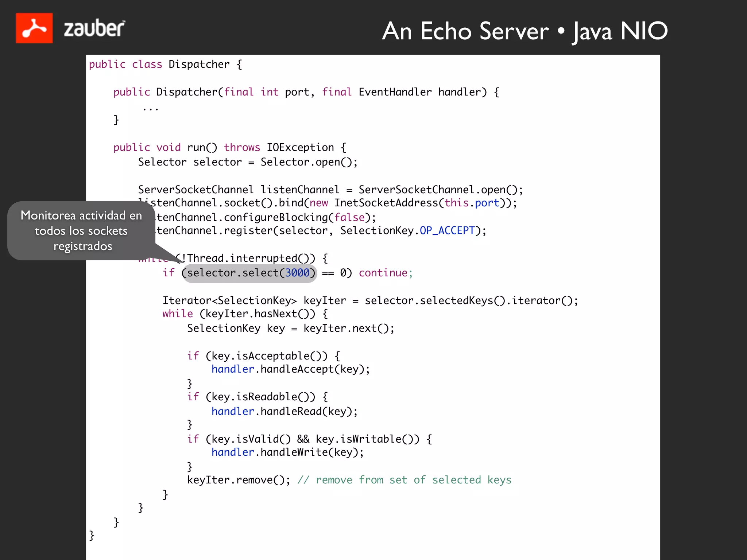Click the remove from set comment

pyautogui.click(x=404, y=480)
